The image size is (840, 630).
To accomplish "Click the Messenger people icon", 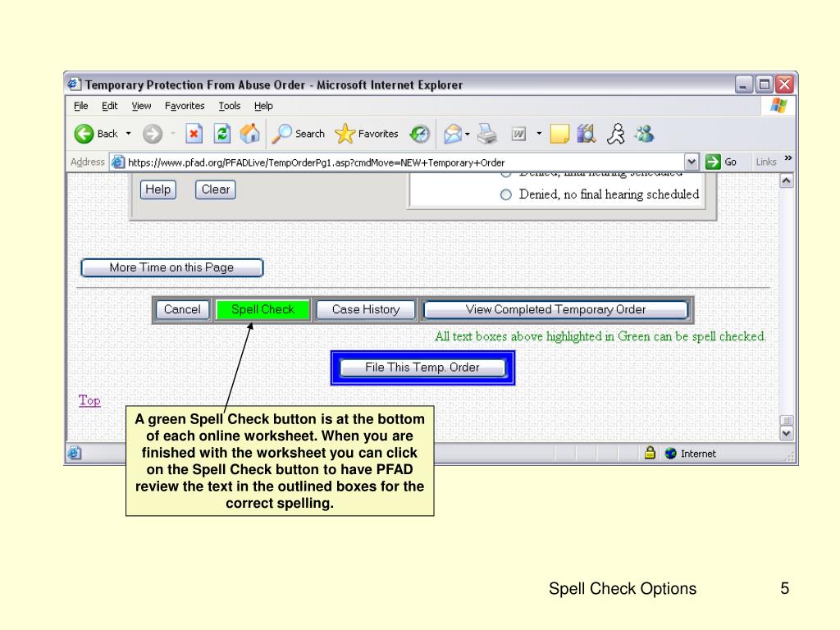I will click(645, 134).
